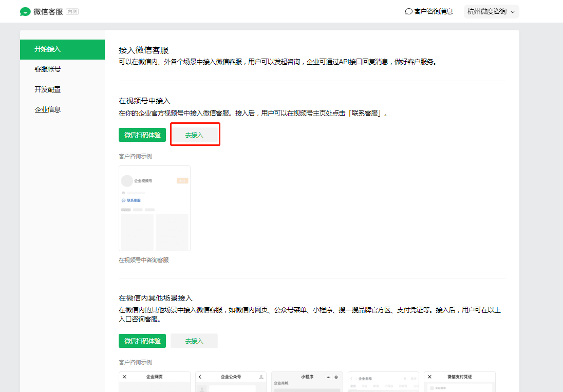Click 微信扫码体验 under 在视频号中接入
The image size is (563, 392).
(x=142, y=135)
